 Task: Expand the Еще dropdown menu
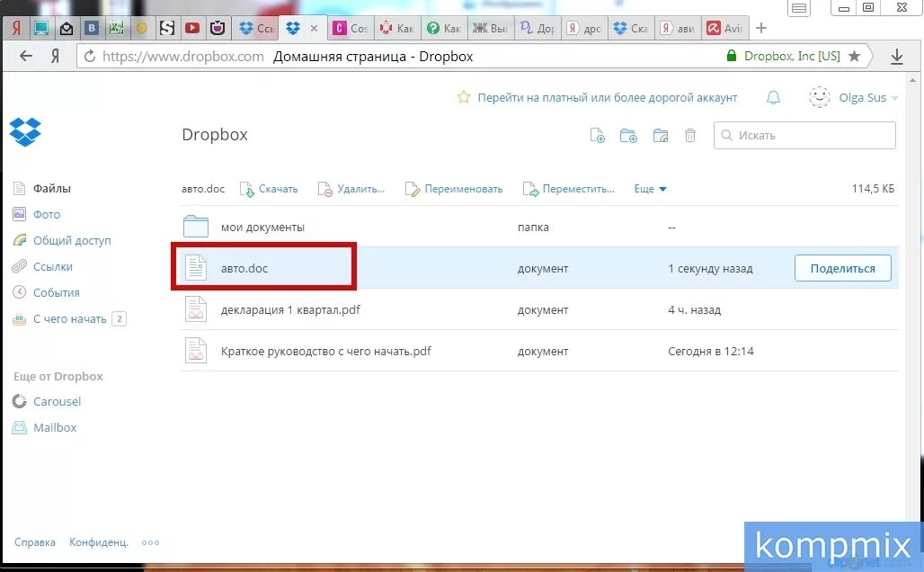pyautogui.click(x=650, y=189)
